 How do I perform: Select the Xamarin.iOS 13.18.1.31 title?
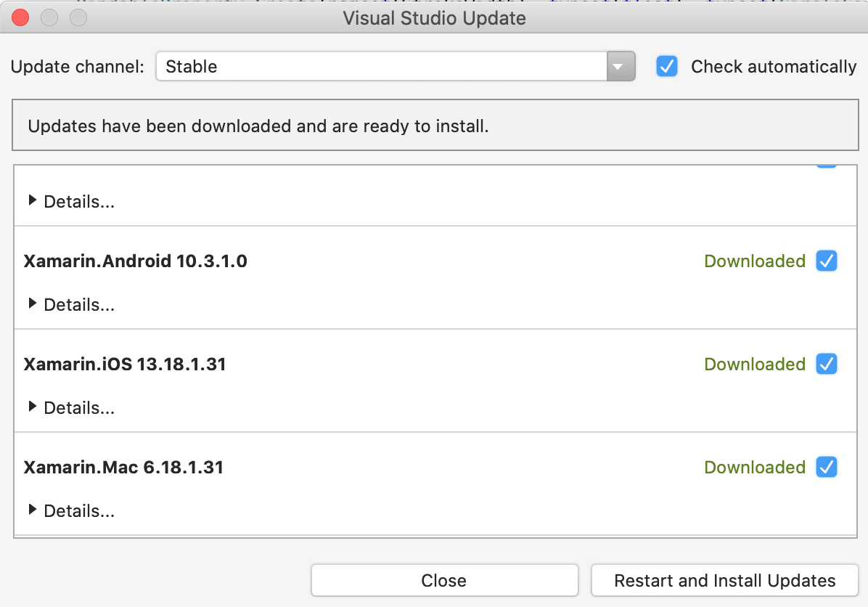tap(125, 364)
